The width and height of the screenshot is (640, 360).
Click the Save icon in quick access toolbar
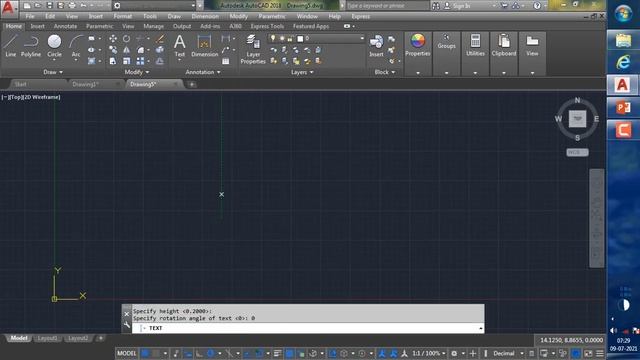pyautogui.click(x=49, y=6)
